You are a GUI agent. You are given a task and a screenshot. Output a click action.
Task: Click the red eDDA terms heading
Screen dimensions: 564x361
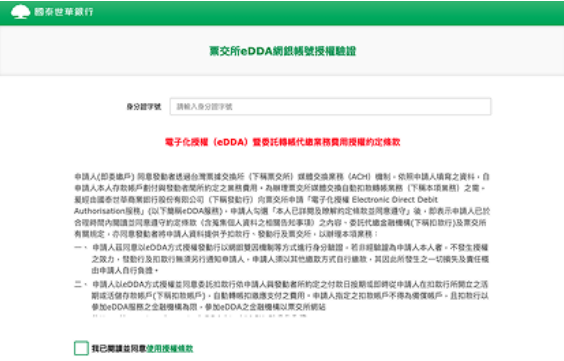pyautogui.click(x=282, y=142)
